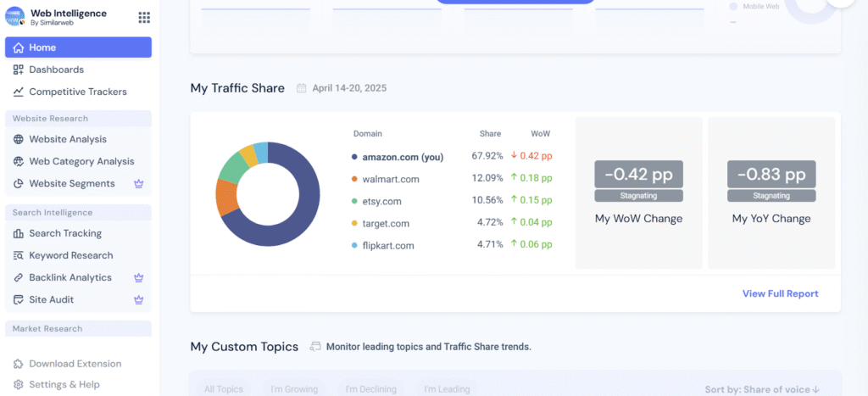Image resolution: width=868 pixels, height=396 pixels.
Task: Click the Search Tracking bar chart icon
Action: tap(19, 233)
